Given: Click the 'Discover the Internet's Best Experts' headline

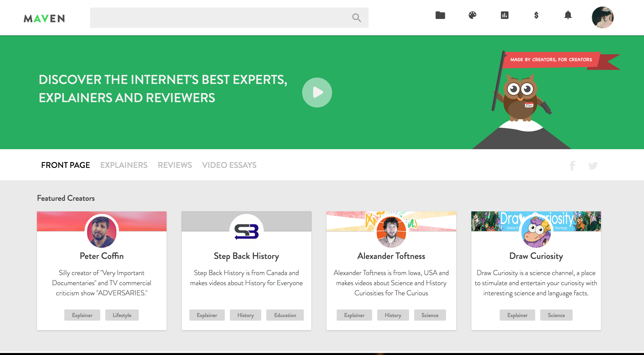Looking at the screenshot, I should click(163, 89).
